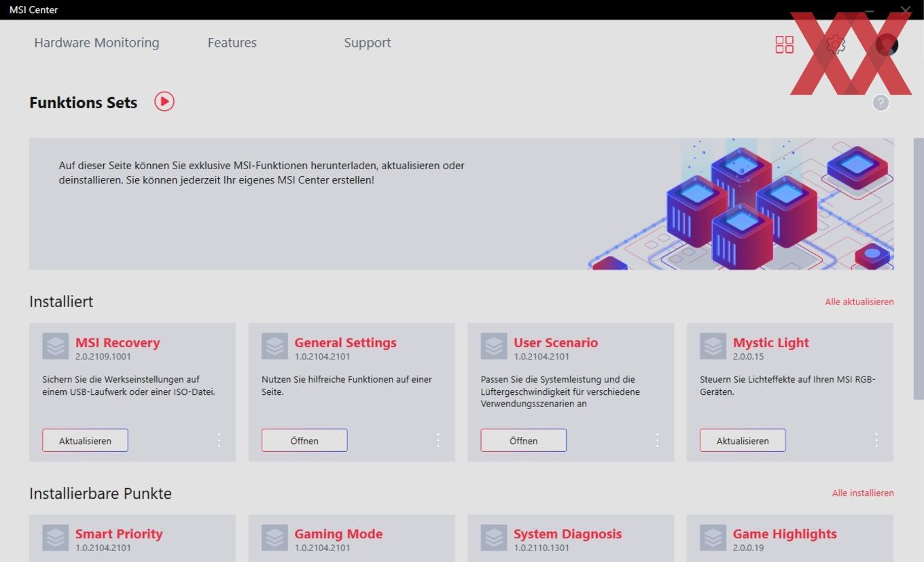Click Alle aktualisieren link
This screenshot has width=924, height=562.
pos(859,302)
